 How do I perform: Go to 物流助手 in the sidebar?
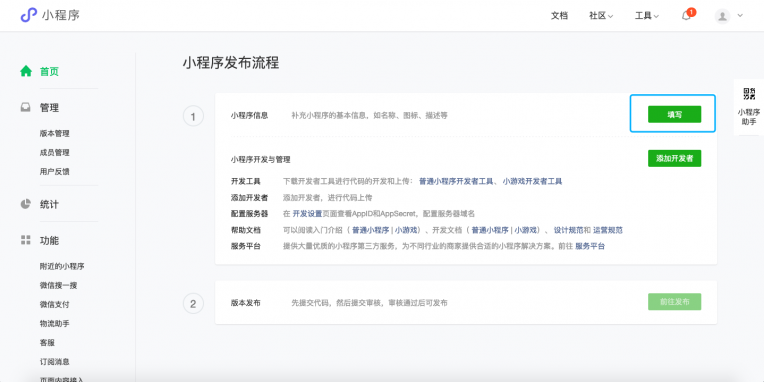click(x=55, y=324)
